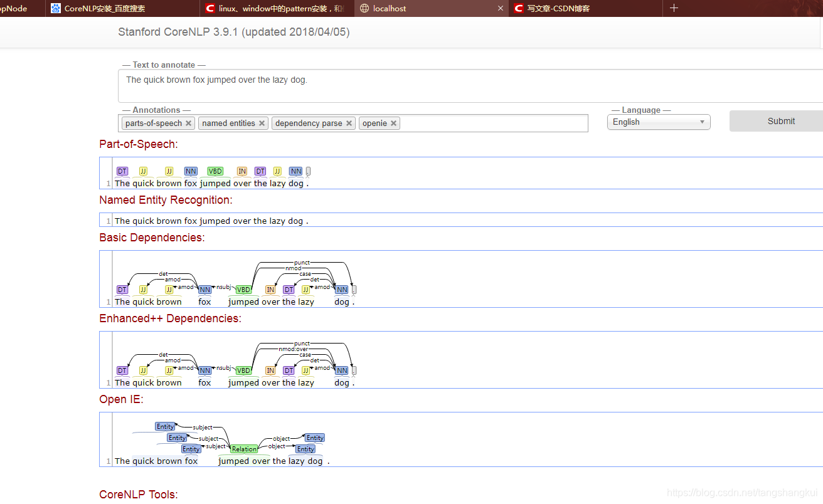Click the nmod arc label in Basic Dependencies

pos(293,268)
